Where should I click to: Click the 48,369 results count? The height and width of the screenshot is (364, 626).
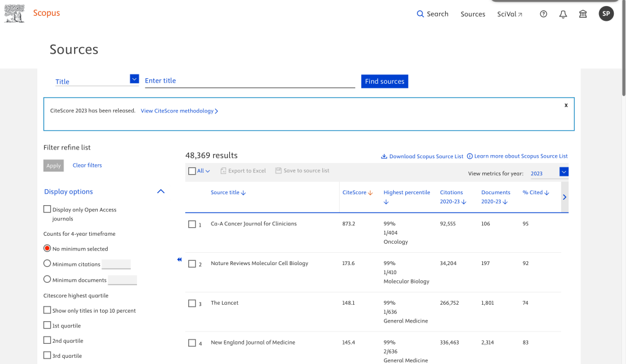click(x=212, y=156)
